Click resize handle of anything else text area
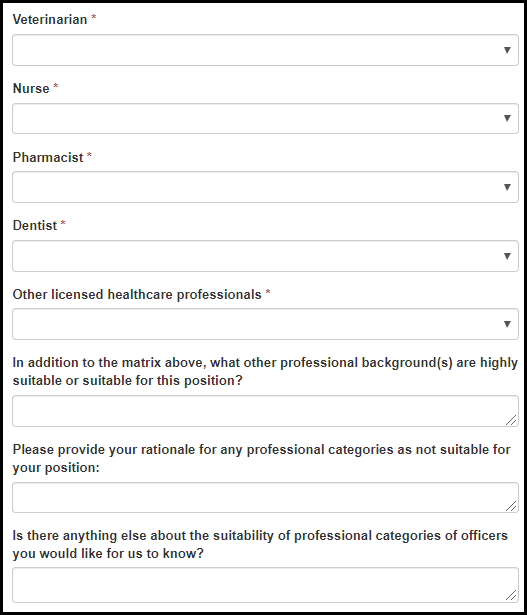527x615 pixels. coord(511,595)
